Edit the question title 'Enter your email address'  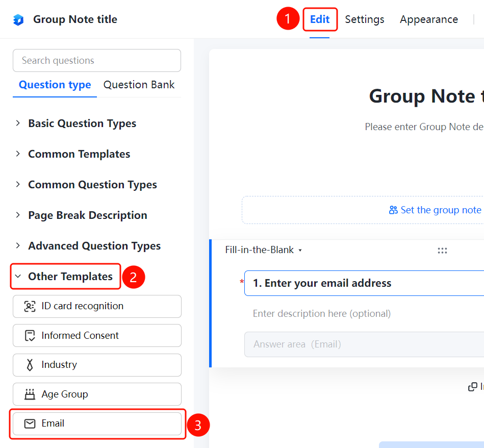coord(364,283)
